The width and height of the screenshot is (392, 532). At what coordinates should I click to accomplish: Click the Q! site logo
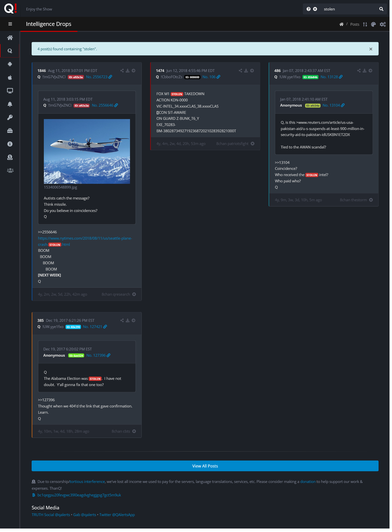pos(10,8)
